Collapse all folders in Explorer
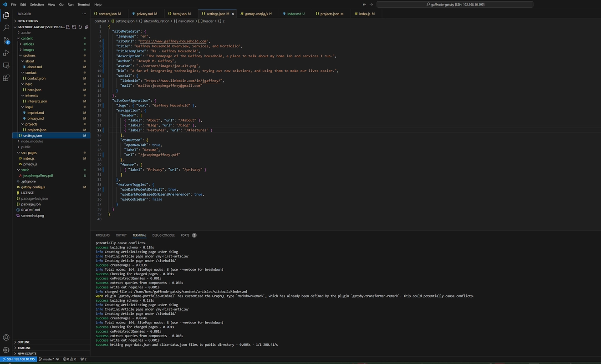Image resolution: width=601 pixels, height=364 pixels. 87,27
